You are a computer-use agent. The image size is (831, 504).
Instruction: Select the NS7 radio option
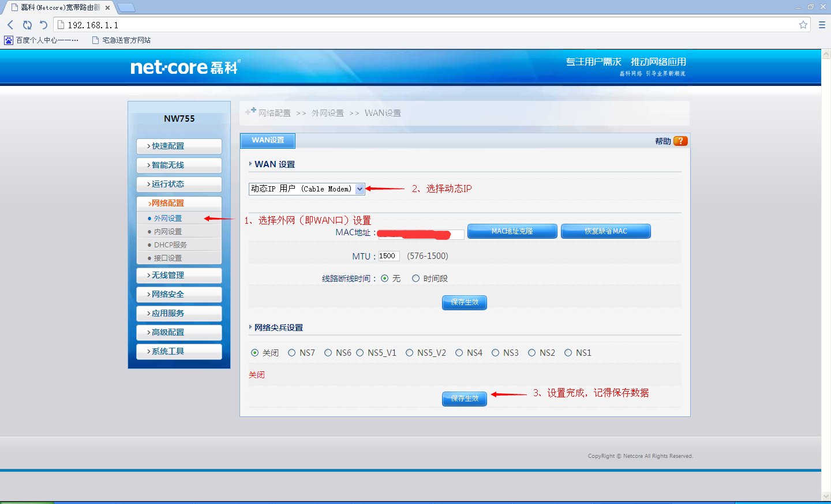(292, 353)
